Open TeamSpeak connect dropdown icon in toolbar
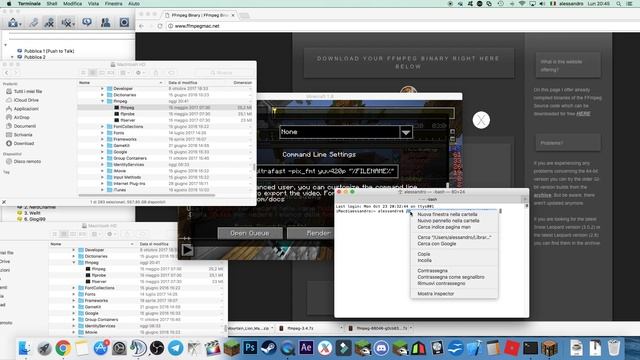This screenshot has width=640, height=360. click(13, 22)
